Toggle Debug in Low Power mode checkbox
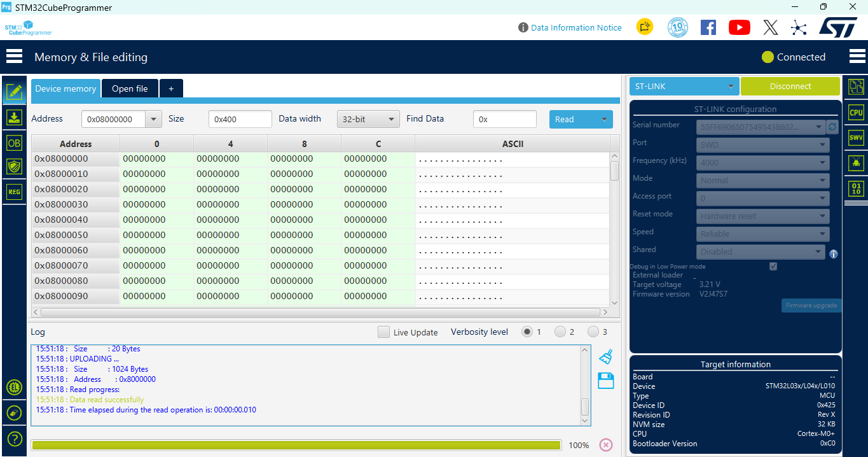The height and width of the screenshot is (457, 868). [773, 266]
